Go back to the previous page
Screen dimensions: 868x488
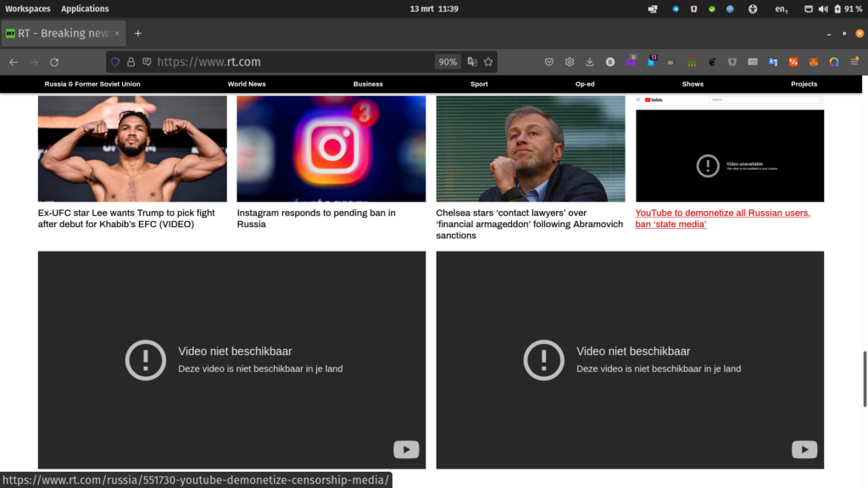(x=14, y=62)
